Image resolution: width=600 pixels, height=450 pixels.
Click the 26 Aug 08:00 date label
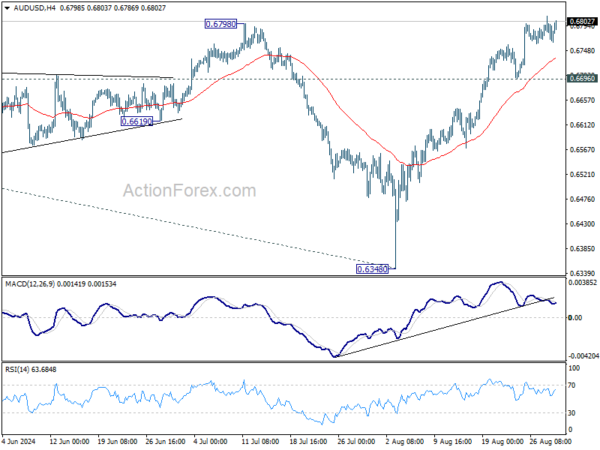click(549, 441)
